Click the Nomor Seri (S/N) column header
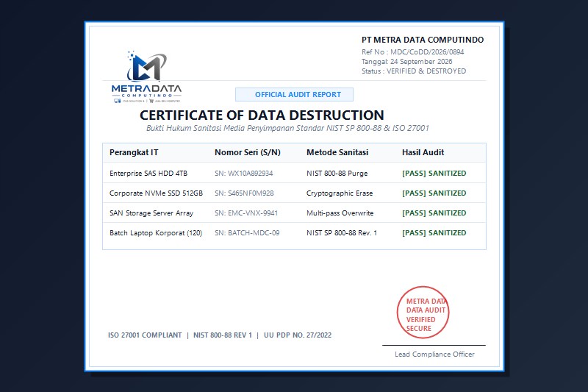The image size is (588, 392). tap(248, 152)
